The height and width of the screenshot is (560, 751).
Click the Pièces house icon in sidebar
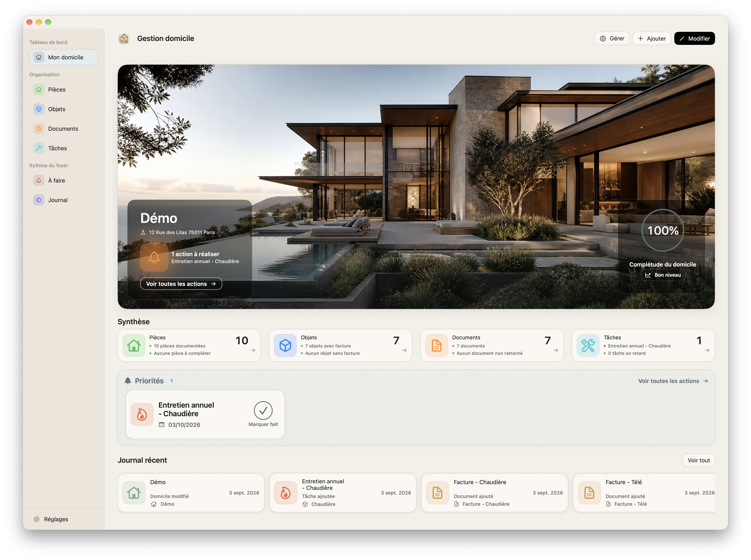[x=39, y=90]
